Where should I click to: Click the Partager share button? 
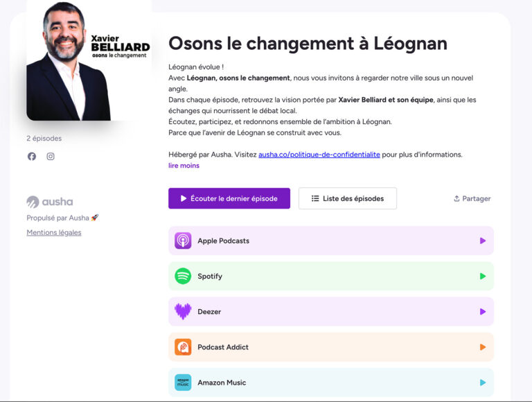click(472, 198)
